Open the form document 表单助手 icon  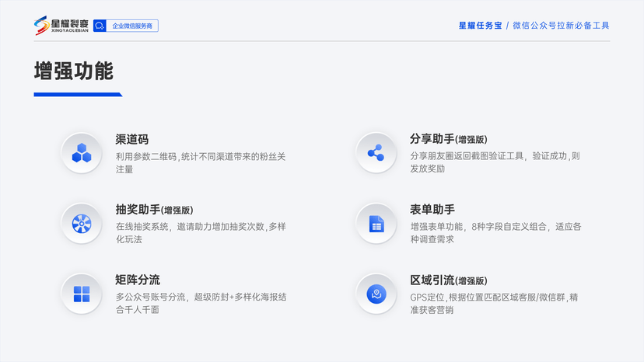click(376, 224)
